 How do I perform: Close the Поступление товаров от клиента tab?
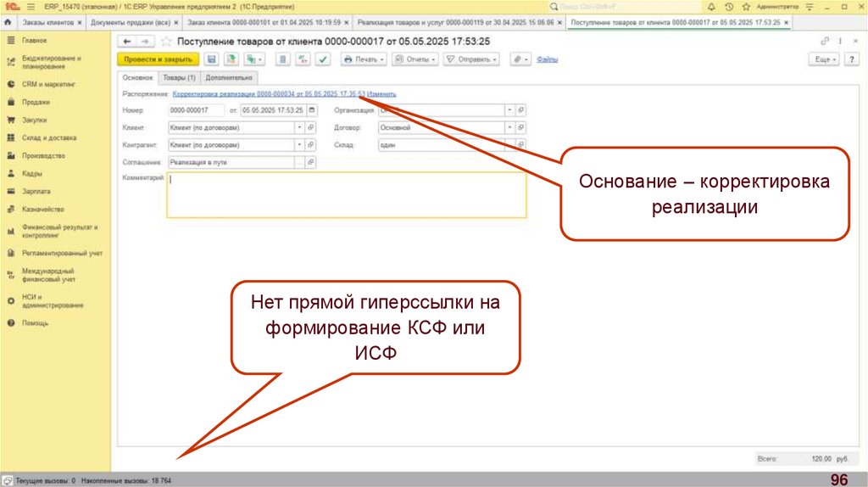[x=786, y=23]
